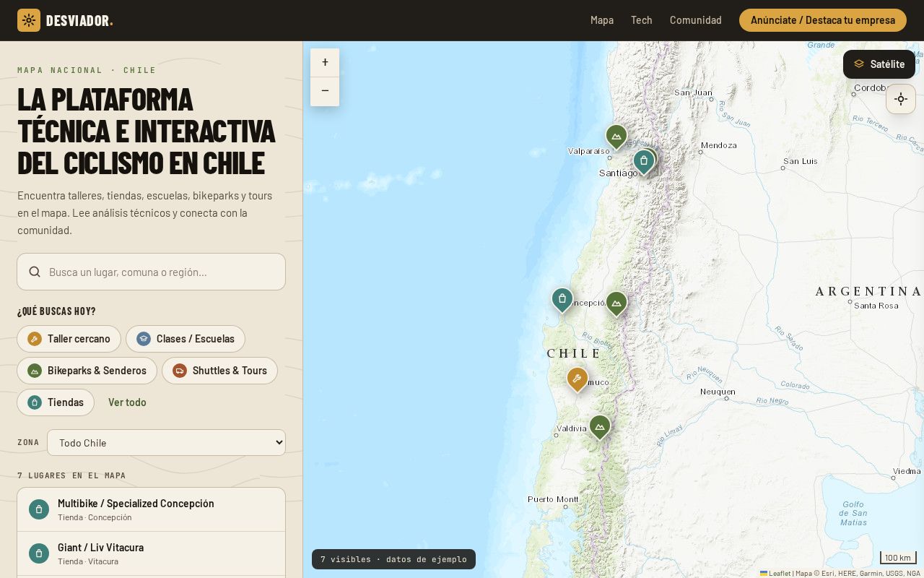924x578 pixels.
Task: Focus the place search input field
Action: pos(152,272)
